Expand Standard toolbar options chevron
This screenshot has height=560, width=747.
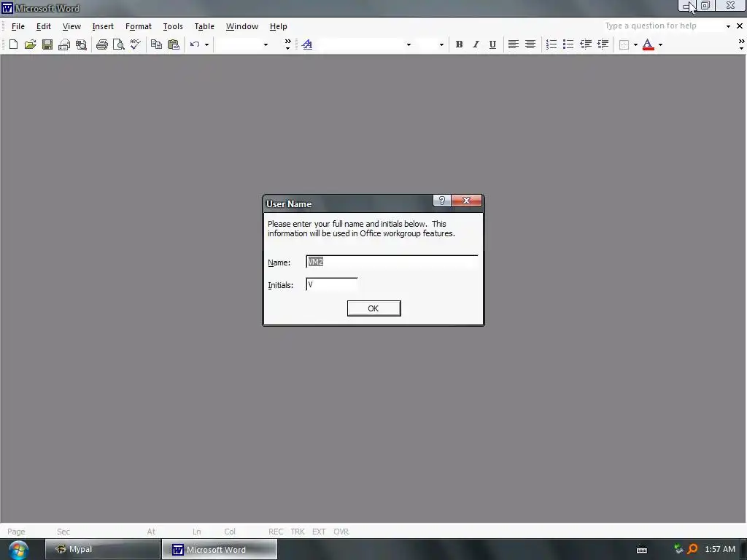click(x=287, y=44)
